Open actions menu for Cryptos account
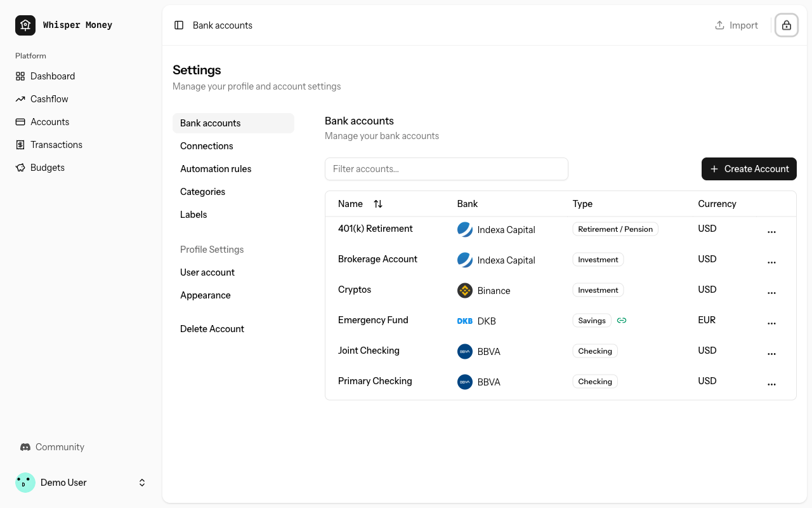The image size is (812, 508). (771, 293)
